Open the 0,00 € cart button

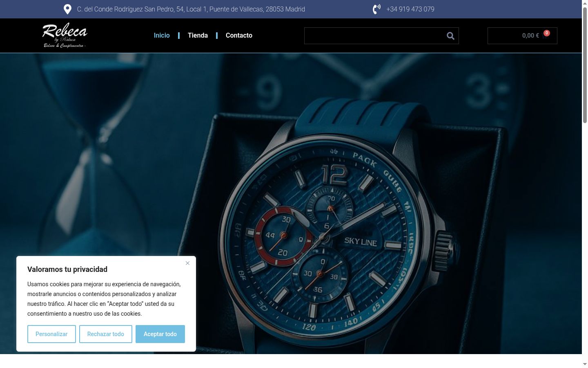[522, 36]
